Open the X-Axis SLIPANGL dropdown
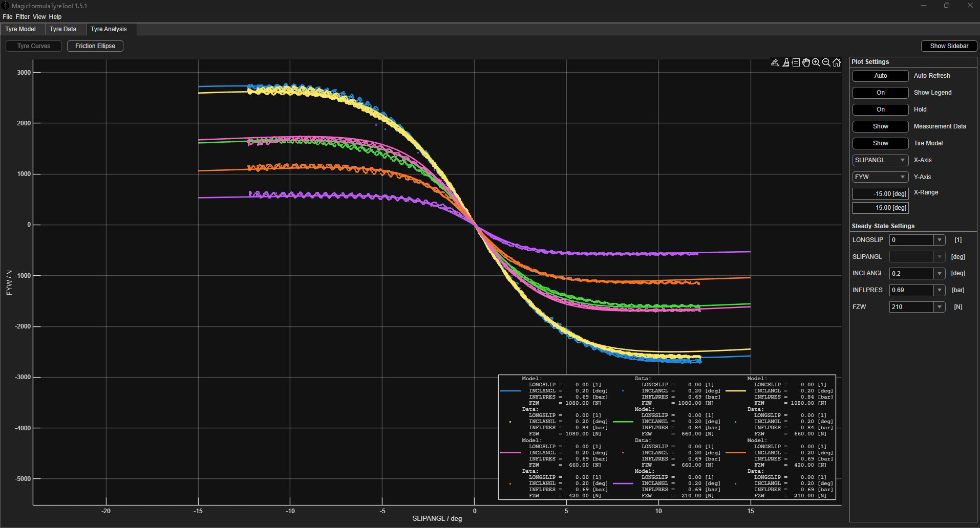 (880, 160)
